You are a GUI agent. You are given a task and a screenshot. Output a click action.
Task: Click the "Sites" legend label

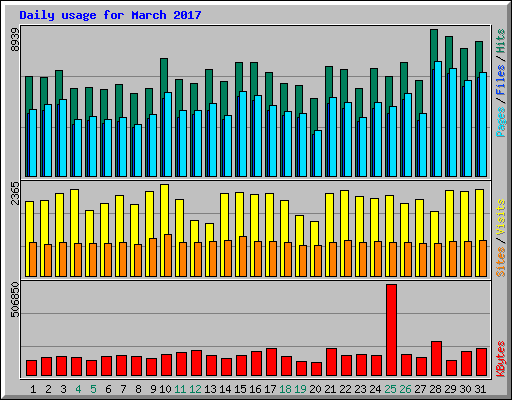501,262
